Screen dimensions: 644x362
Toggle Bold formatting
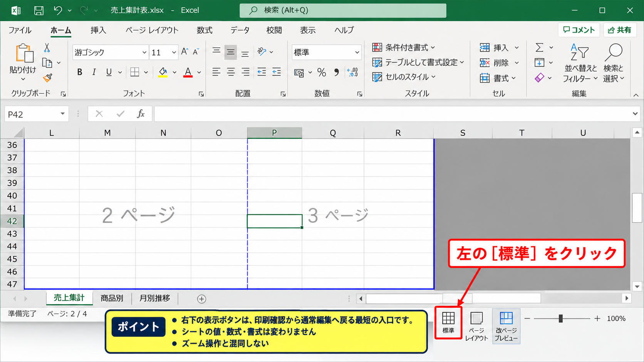[x=80, y=72]
